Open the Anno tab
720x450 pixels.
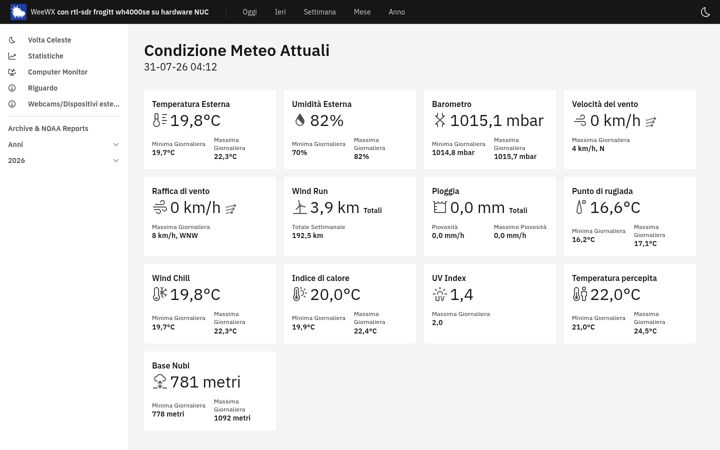pos(397,12)
